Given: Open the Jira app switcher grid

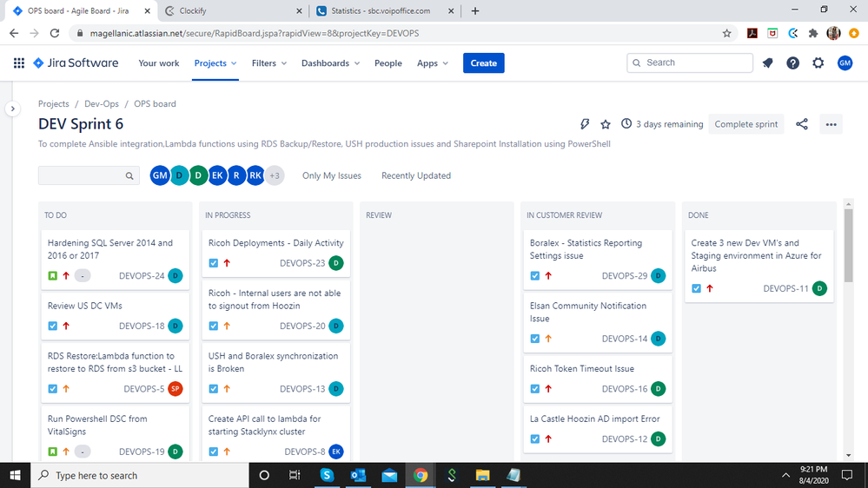Looking at the screenshot, I should pyautogui.click(x=19, y=63).
